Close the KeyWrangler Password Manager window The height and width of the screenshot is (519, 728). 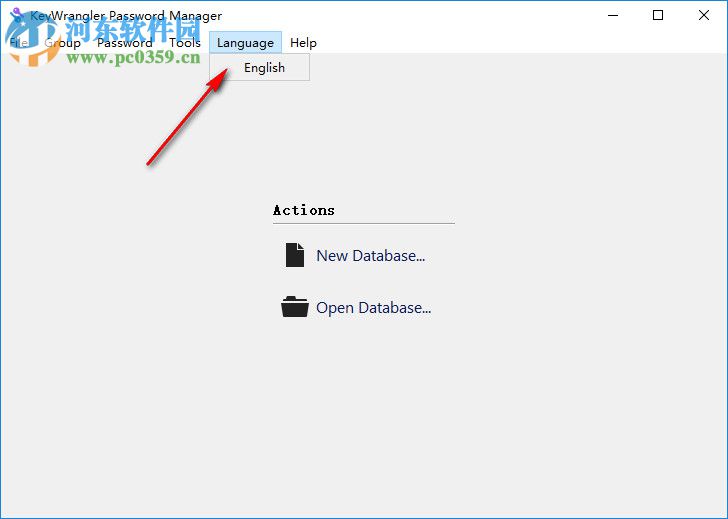(703, 15)
